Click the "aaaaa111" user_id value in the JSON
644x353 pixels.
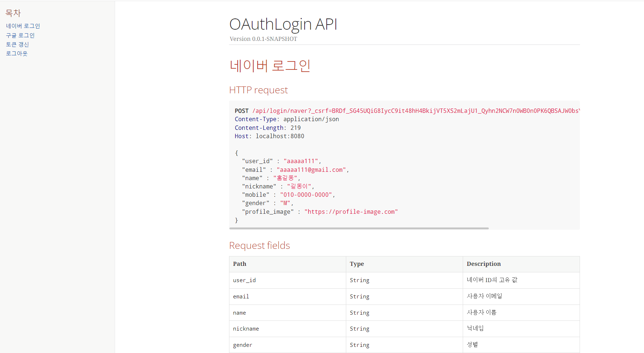click(x=301, y=161)
